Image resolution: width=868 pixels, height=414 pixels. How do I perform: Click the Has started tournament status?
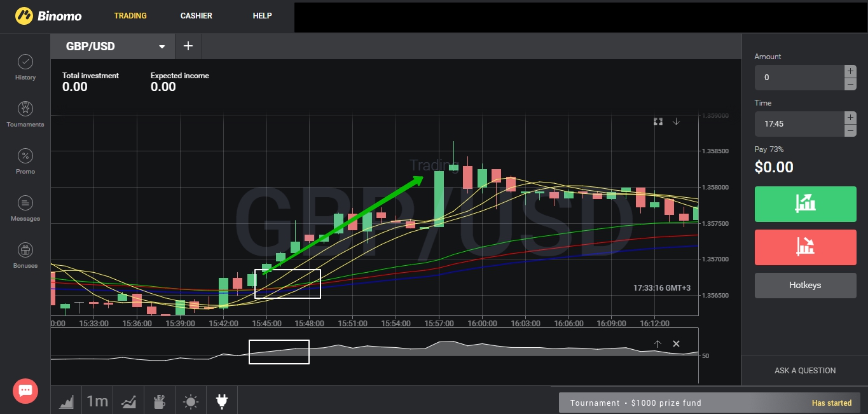tap(832, 403)
